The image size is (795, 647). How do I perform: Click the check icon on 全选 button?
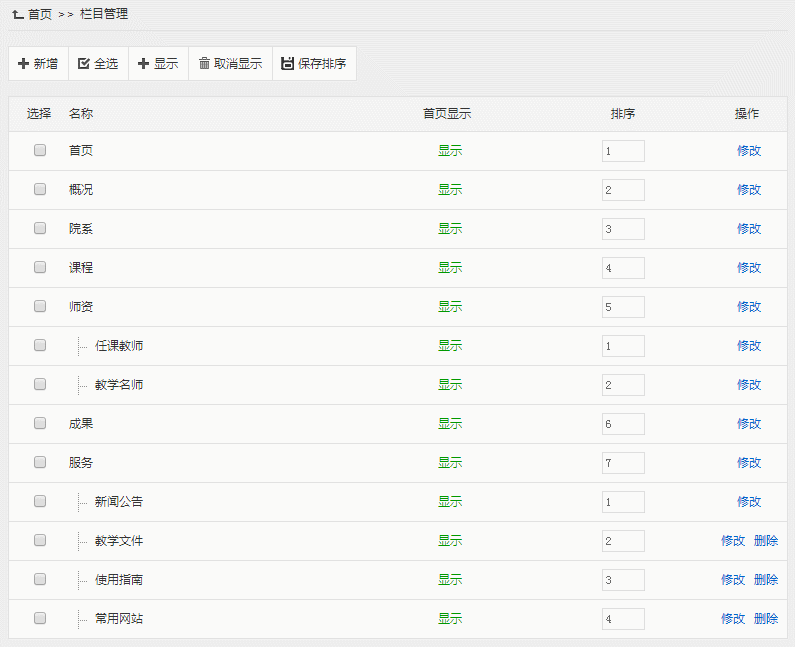[x=84, y=64]
